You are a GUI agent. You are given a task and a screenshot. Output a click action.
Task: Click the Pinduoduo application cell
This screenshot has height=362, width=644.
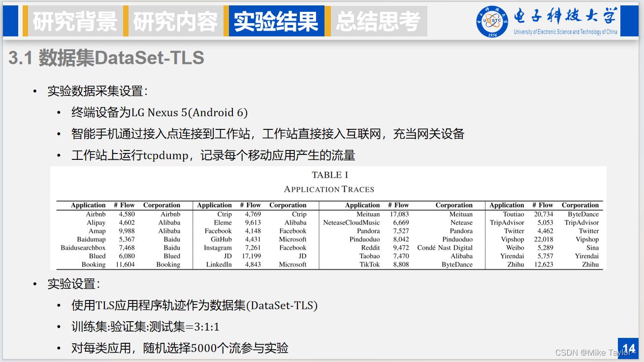[365, 240]
